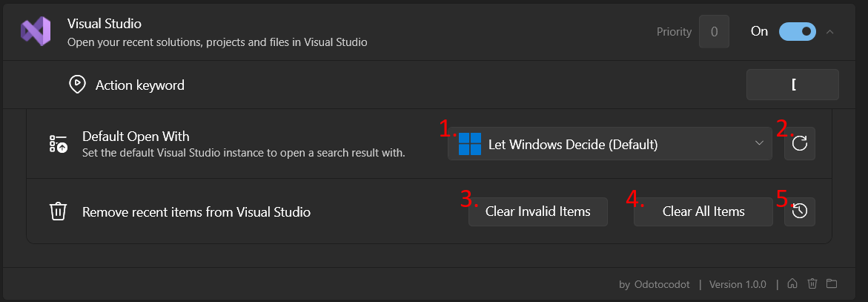
Task: Click the Windows logo in Let Windows Decide option
Action: (x=470, y=144)
